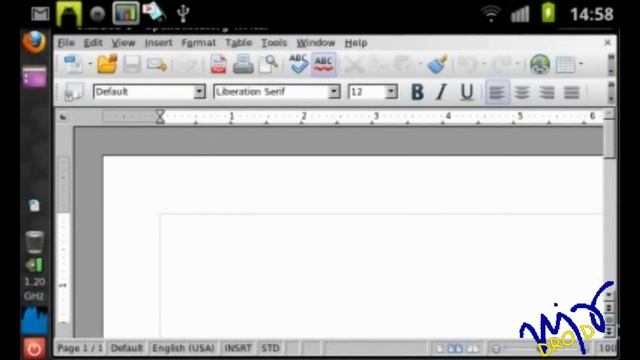Set Justified alignment

pos(571,92)
